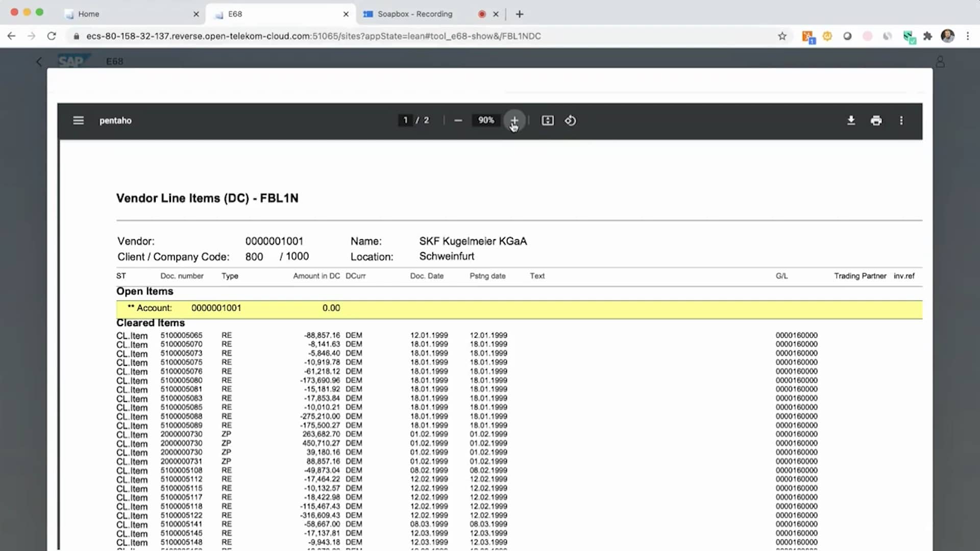Open Chrome's three-dot menu
This screenshot has width=980, height=551.
pos(968,36)
